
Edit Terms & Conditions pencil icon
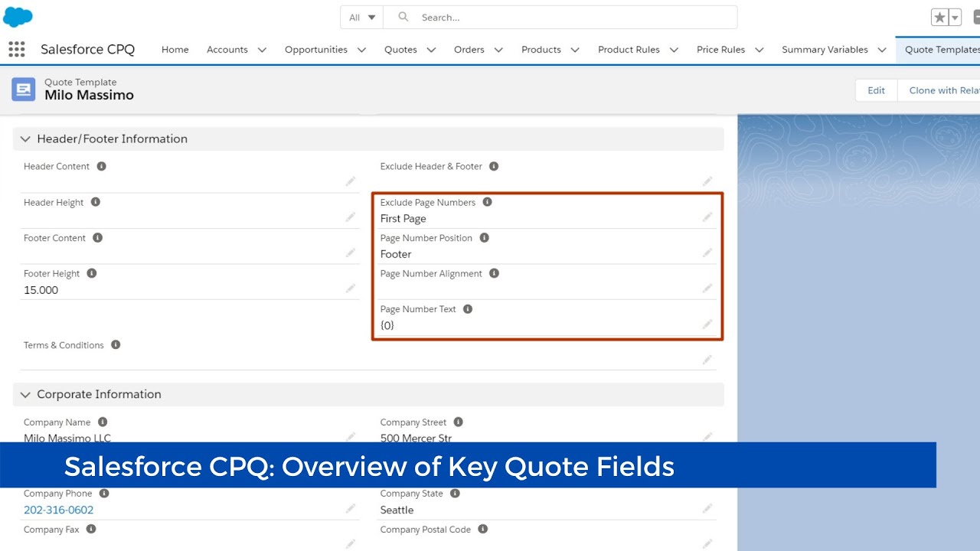tap(707, 360)
